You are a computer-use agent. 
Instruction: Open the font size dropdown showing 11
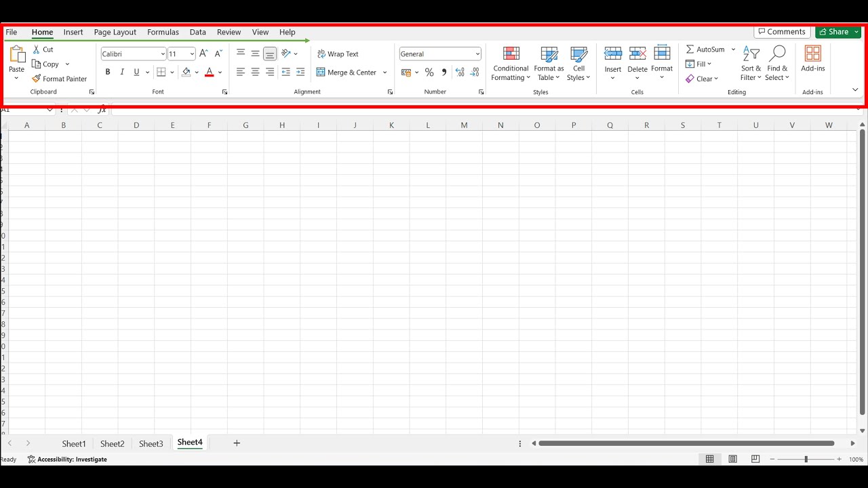pyautogui.click(x=193, y=54)
